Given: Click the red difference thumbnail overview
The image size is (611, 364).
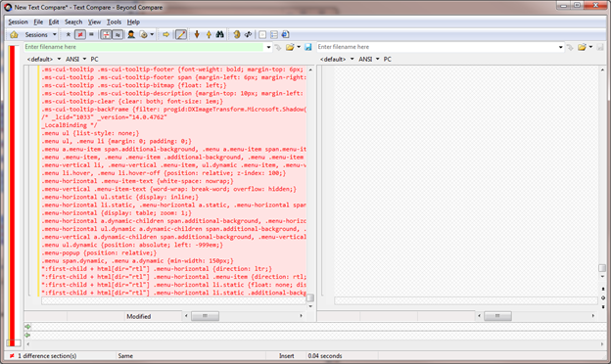Looking at the screenshot, I should (x=12, y=196).
